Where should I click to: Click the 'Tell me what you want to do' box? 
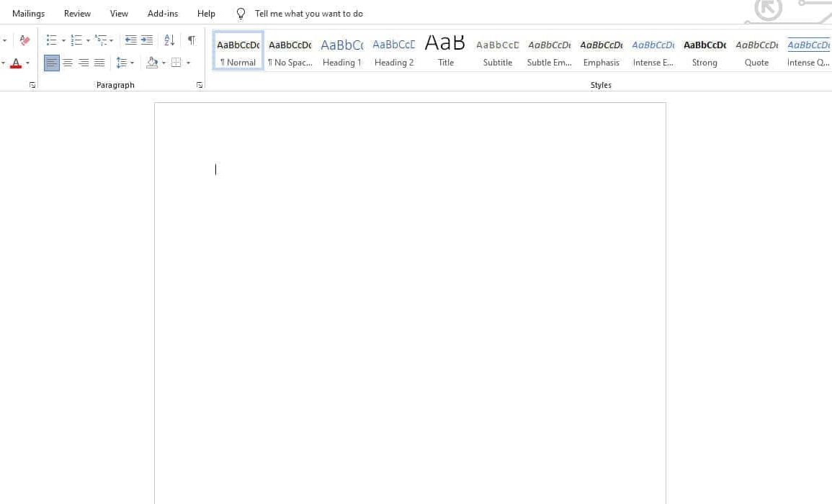tap(308, 14)
